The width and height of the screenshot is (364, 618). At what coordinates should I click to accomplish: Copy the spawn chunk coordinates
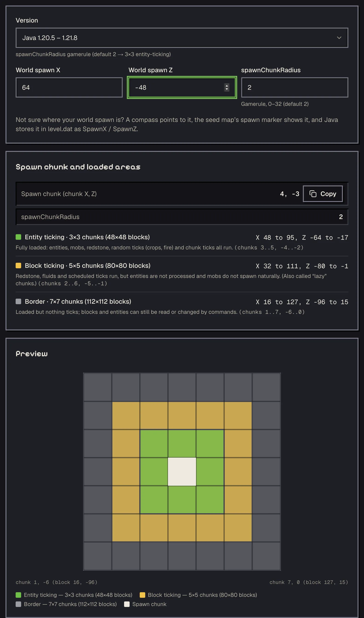coord(323,194)
